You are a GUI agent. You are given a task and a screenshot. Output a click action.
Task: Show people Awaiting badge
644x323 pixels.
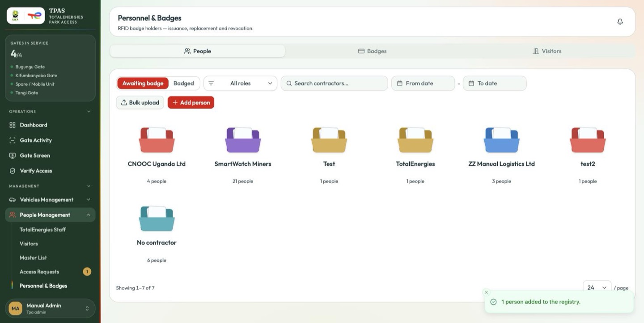[x=143, y=83]
